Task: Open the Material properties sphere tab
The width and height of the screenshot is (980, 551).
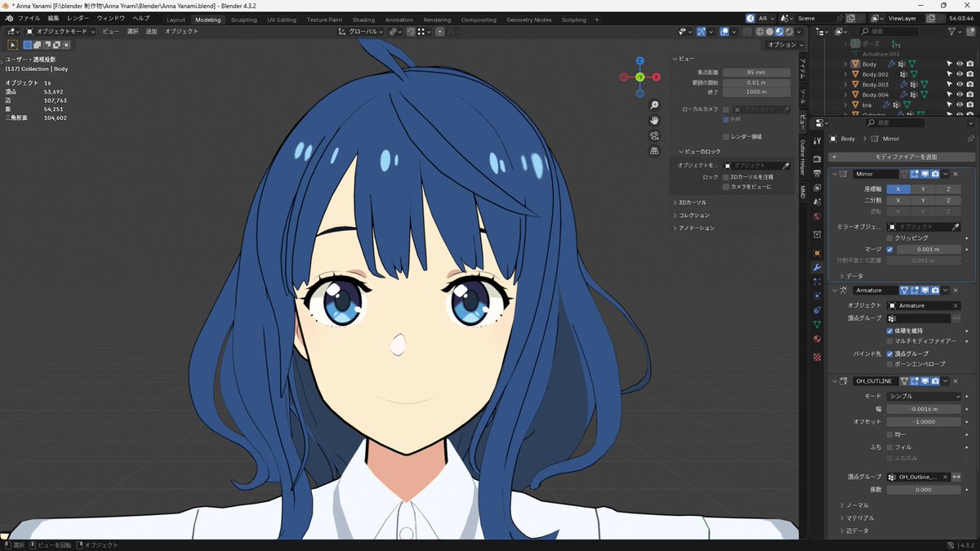Action: (817, 339)
